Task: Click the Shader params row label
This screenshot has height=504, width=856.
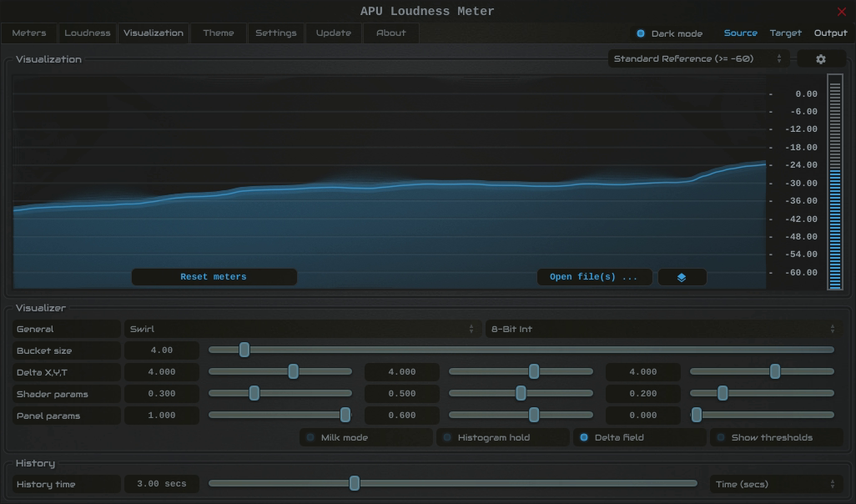Action: [x=67, y=394]
